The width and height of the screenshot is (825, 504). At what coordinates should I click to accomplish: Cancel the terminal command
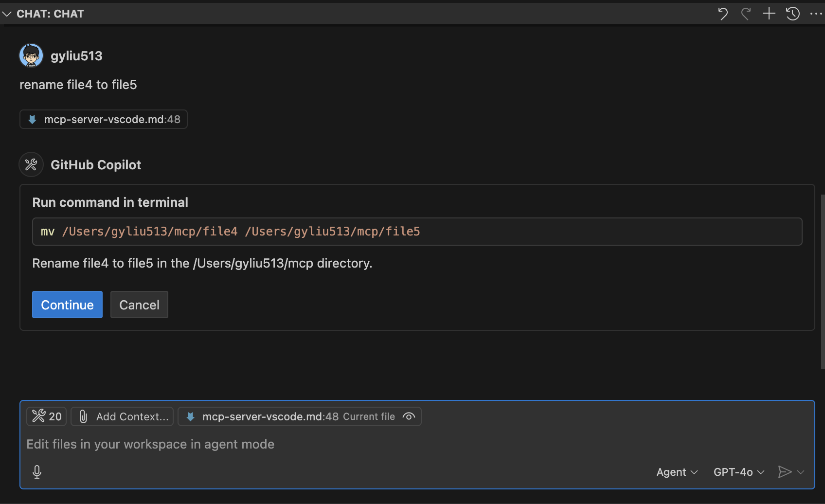[x=139, y=305]
